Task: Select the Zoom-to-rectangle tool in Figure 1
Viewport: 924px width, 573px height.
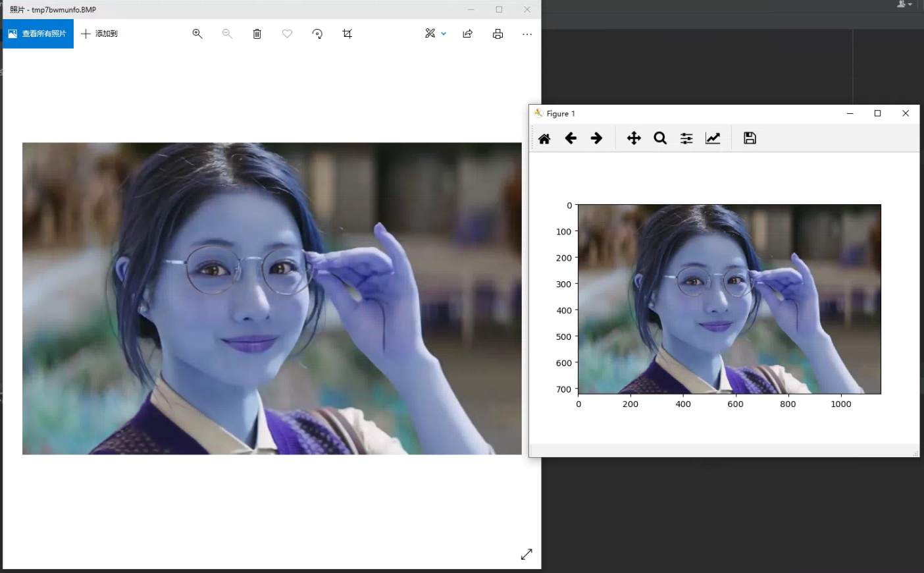Action: click(x=660, y=138)
